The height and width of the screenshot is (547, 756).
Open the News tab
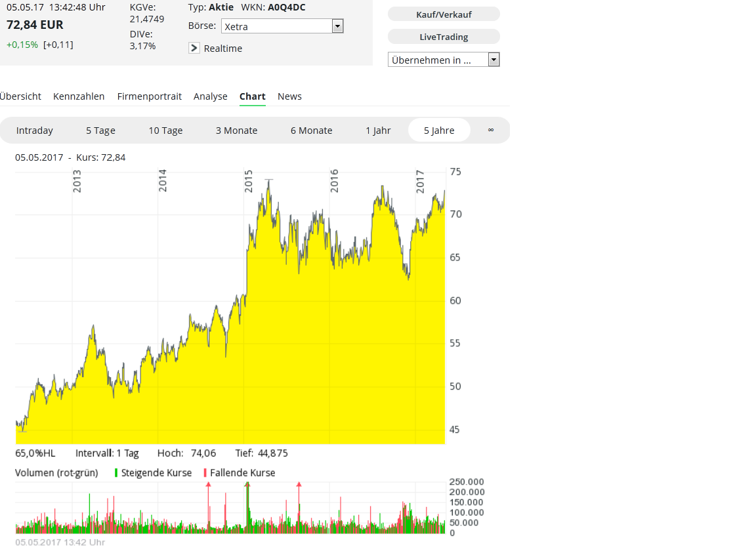tap(289, 96)
